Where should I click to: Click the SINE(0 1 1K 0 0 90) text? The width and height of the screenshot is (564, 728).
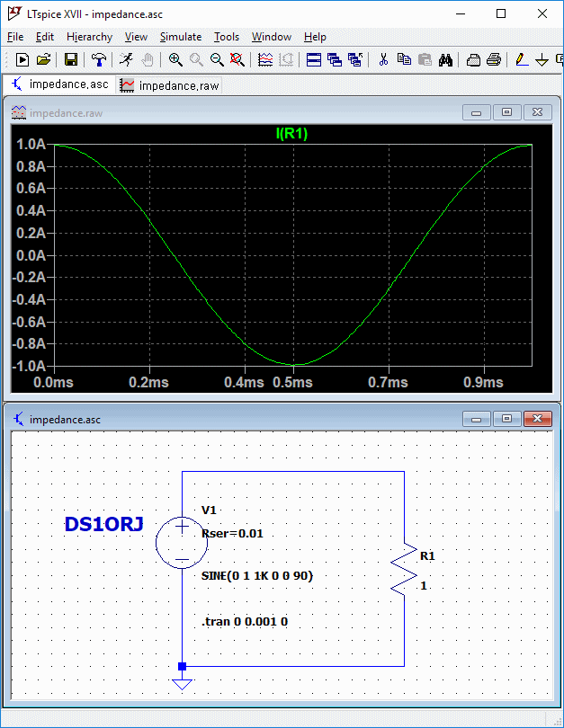click(x=257, y=576)
